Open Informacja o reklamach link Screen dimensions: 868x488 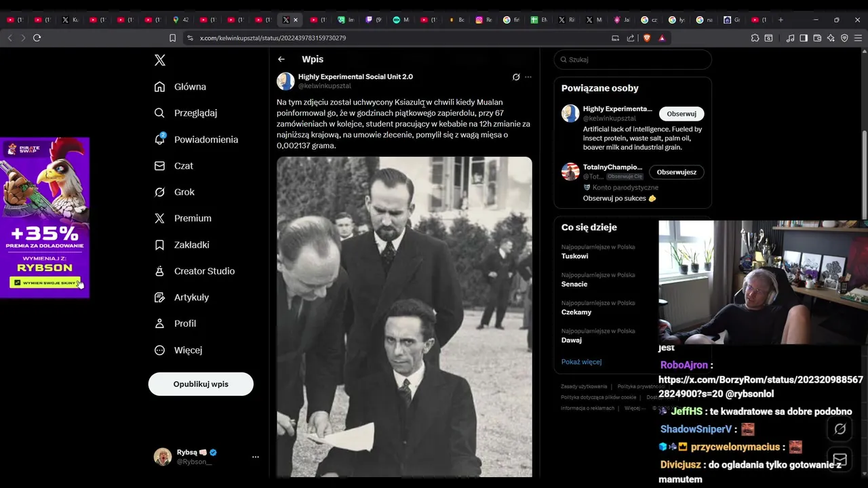[x=587, y=408]
